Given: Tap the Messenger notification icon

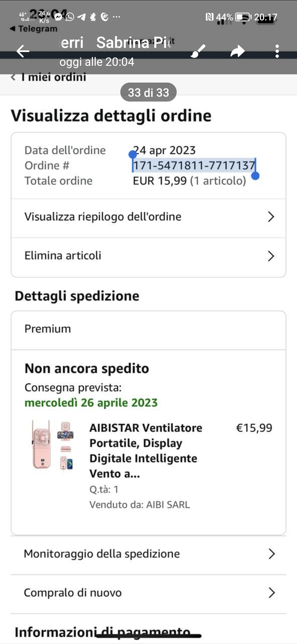Looking at the screenshot, I should click(x=58, y=17).
